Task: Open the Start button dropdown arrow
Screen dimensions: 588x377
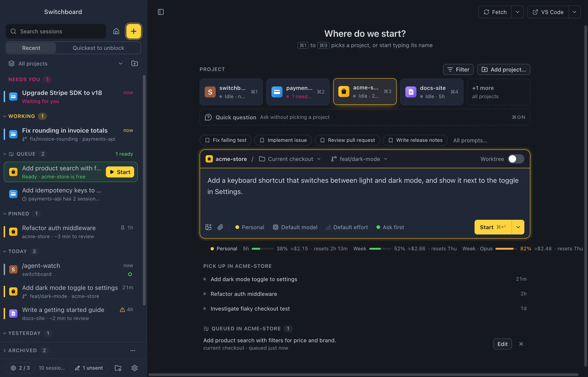Action: coord(518,227)
